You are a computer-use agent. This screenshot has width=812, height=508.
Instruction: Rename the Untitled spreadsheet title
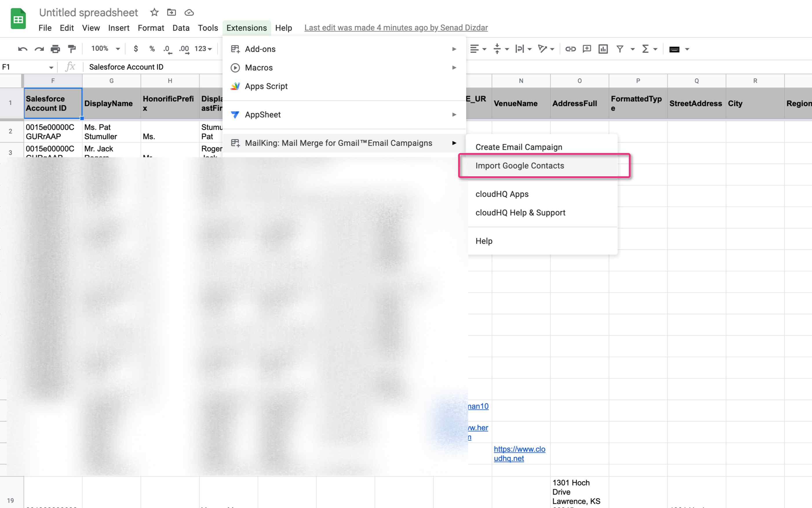[89, 12]
